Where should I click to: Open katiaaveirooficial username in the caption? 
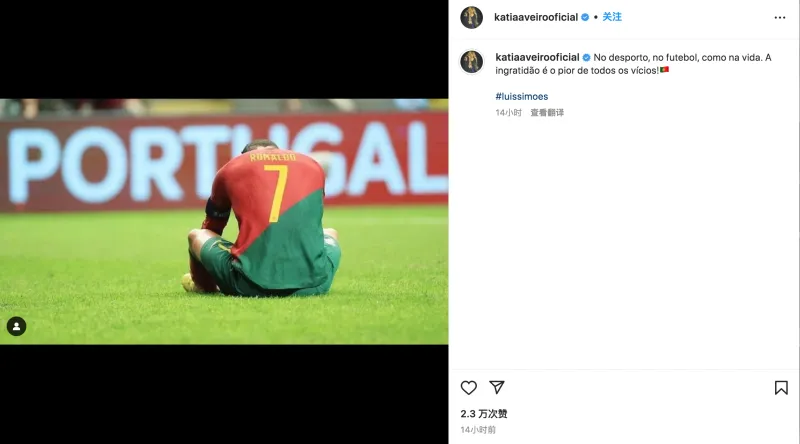click(537, 57)
